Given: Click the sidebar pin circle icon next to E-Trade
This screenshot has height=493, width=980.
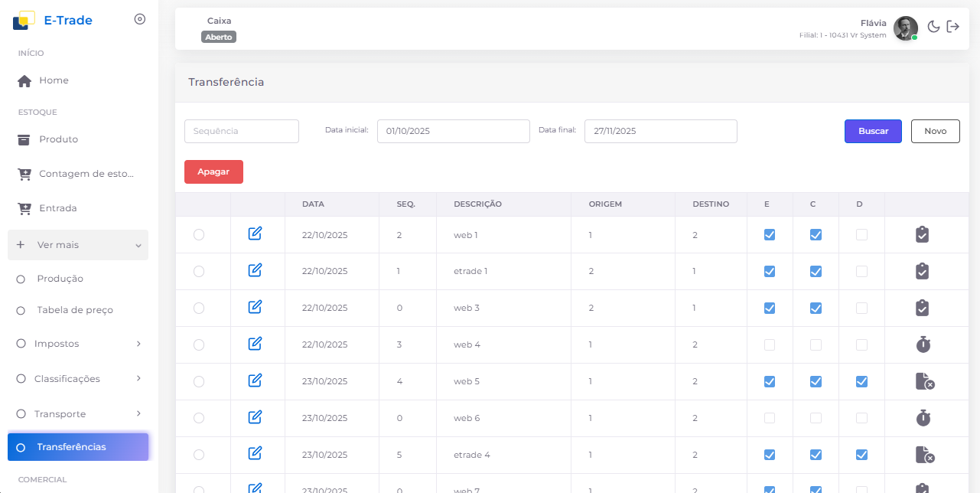Looking at the screenshot, I should pos(139,20).
